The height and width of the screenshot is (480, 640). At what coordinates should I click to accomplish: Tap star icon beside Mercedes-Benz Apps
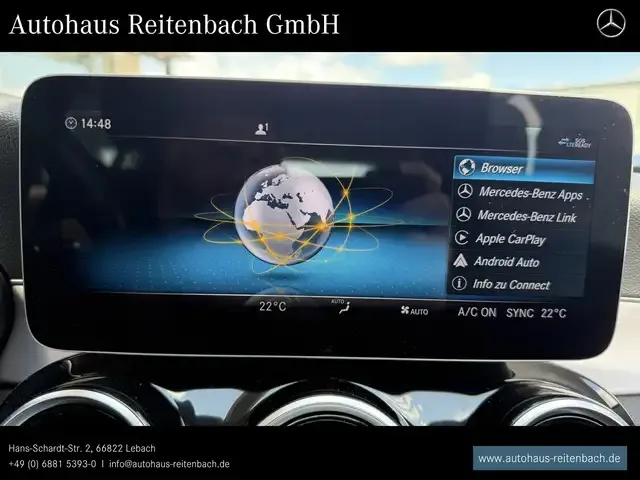(465, 191)
